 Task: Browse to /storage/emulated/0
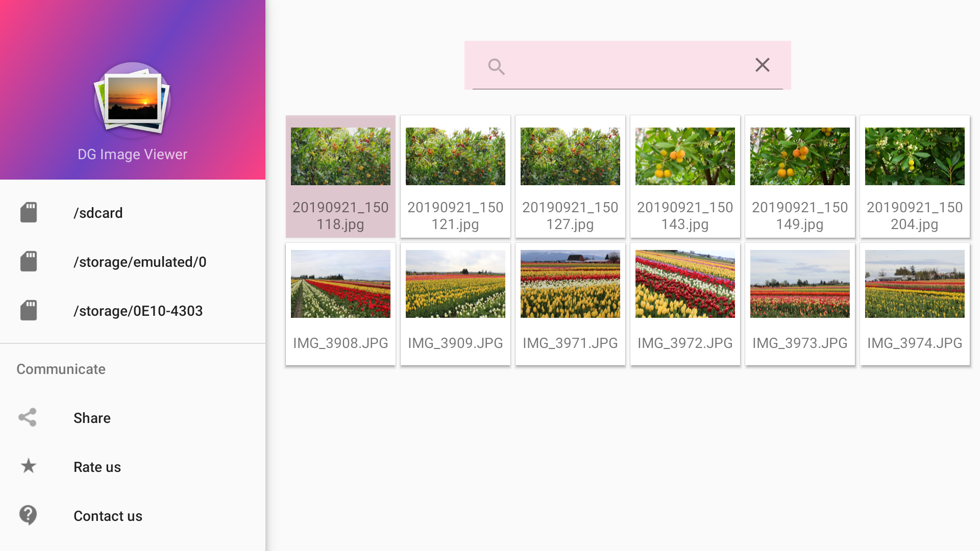tap(140, 262)
